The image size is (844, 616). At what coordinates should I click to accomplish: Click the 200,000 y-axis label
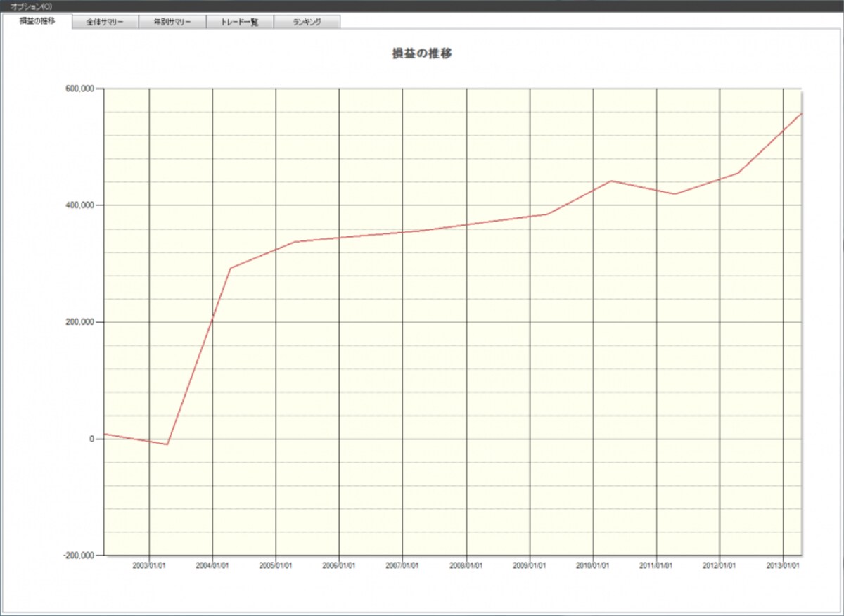[80, 322]
